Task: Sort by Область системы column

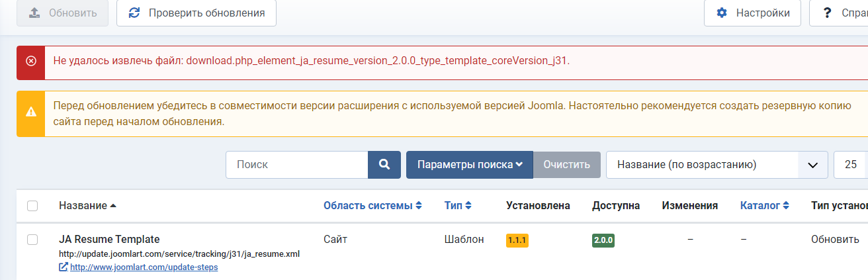Action: tap(372, 206)
